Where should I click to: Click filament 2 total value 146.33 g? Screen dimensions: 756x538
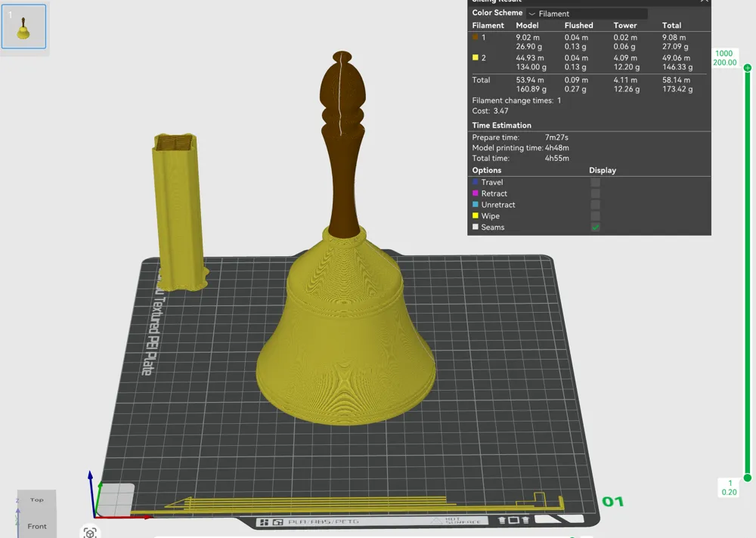[677, 67]
